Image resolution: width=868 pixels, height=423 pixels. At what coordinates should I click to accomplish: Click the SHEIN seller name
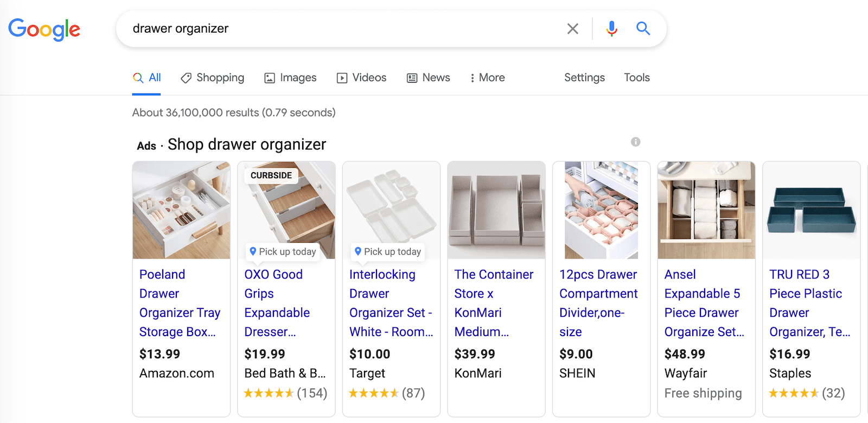click(577, 373)
